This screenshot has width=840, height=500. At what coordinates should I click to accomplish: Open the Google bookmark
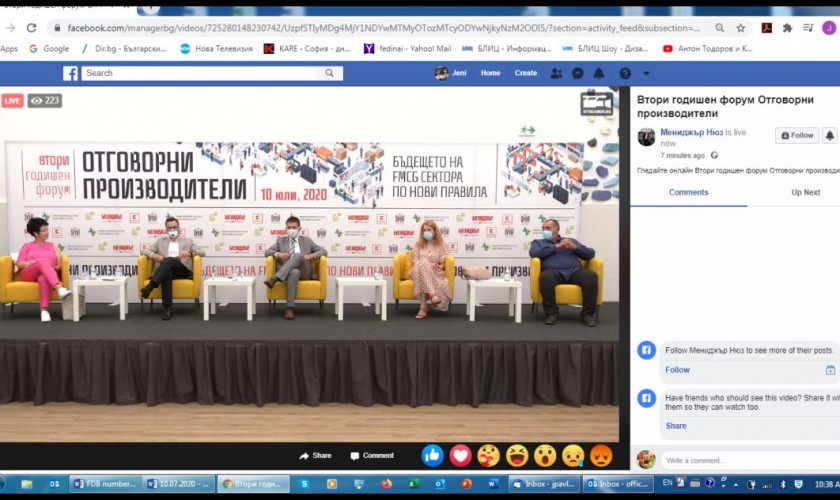[49, 49]
